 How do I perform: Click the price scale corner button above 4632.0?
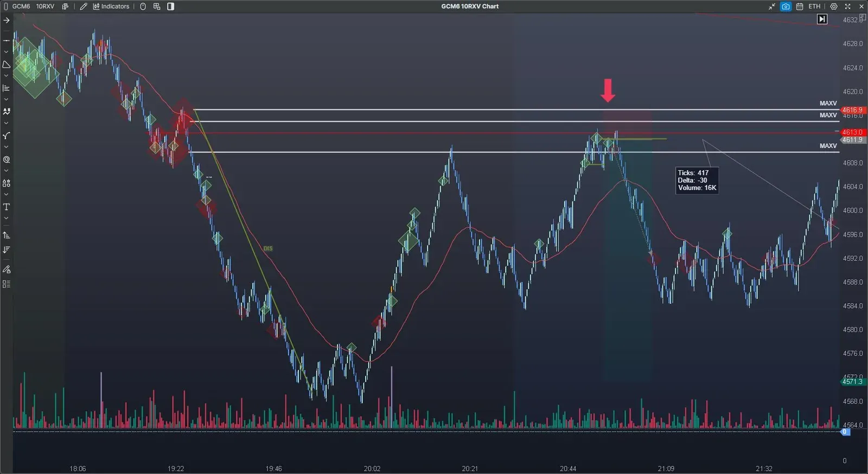[863, 18]
